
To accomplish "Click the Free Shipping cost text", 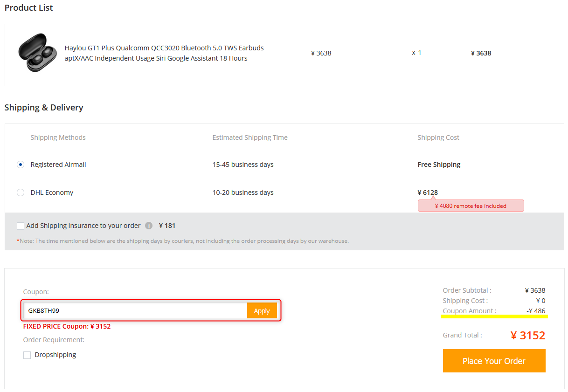I will pos(439,165).
